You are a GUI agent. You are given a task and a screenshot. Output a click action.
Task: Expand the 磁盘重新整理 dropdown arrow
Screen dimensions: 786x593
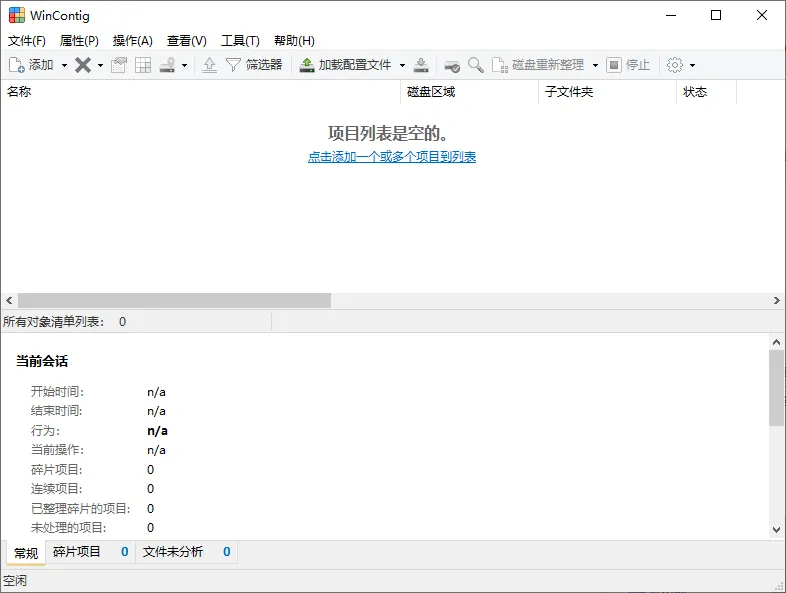pos(595,65)
